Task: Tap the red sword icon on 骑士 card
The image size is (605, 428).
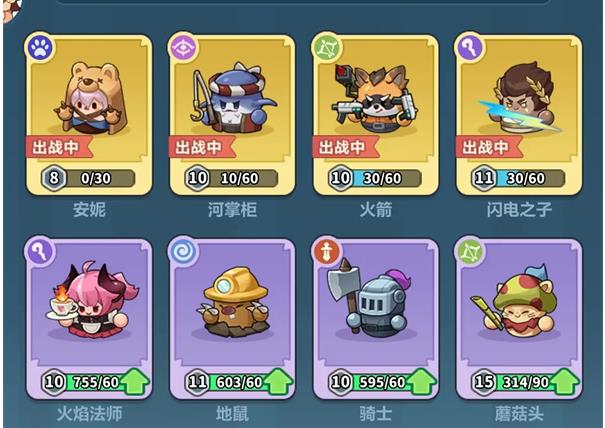Action: (327, 251)
